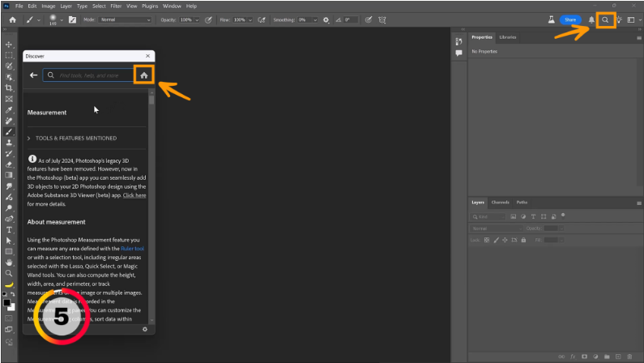Open notifications bell icon

tap(591, 19)
